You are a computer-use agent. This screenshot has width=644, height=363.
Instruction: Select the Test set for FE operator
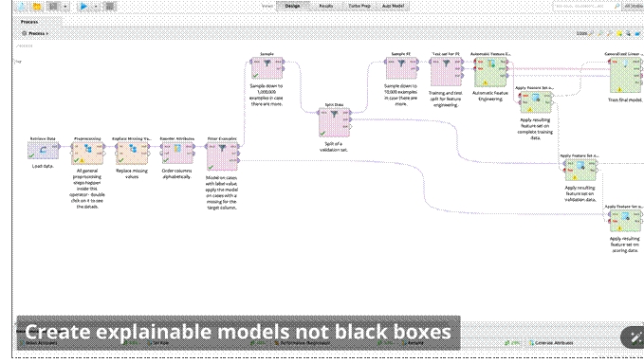click(x=446, y=71)
